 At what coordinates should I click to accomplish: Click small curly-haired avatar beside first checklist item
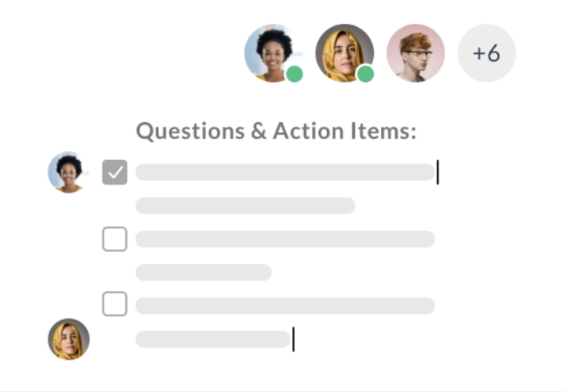[x=68, y=172]
